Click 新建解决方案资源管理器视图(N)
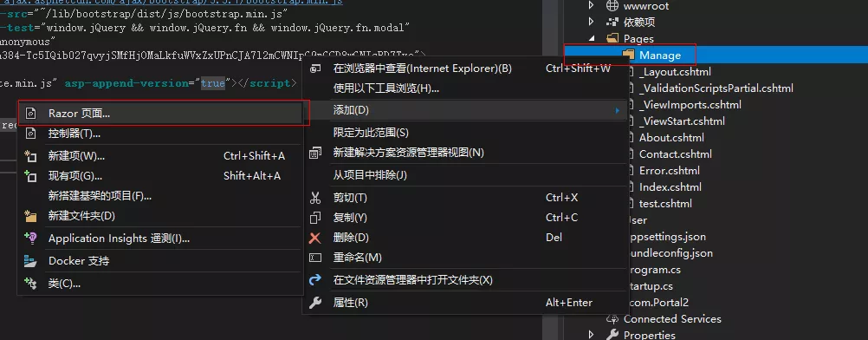 (465, 153)
